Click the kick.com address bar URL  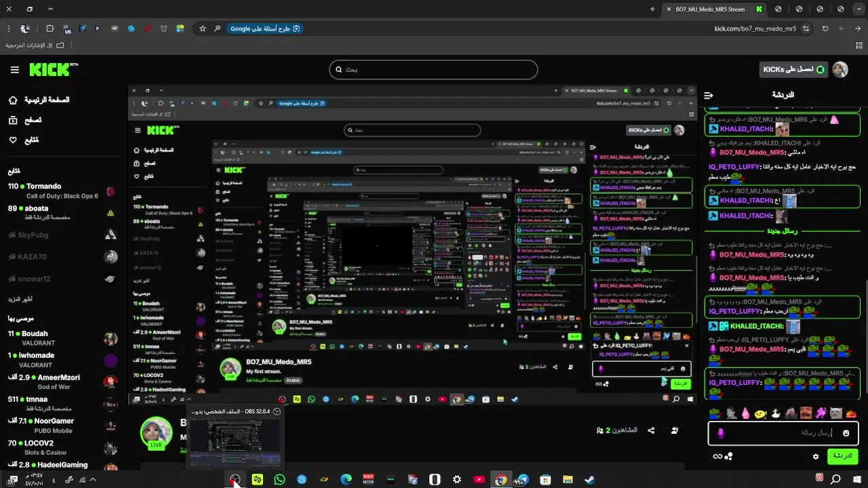point(755,28)
